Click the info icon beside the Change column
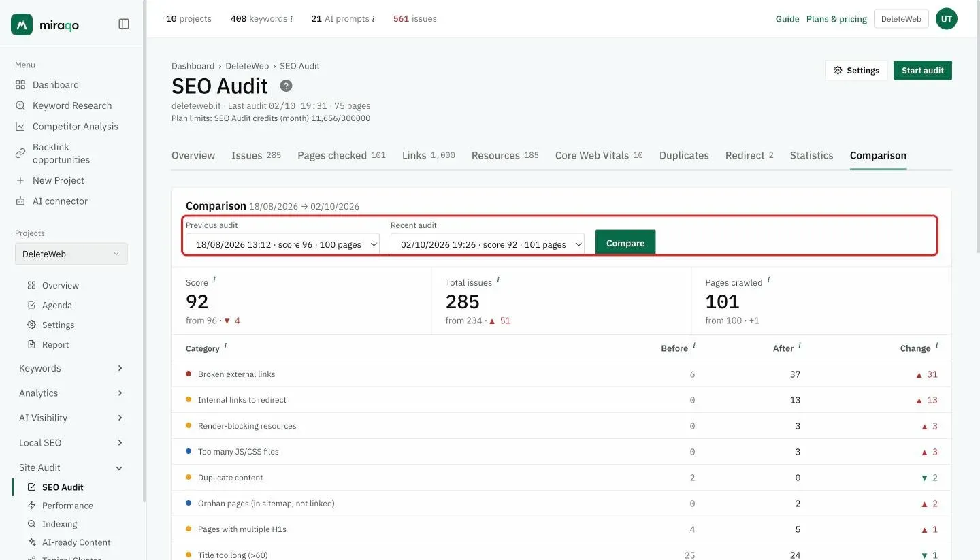The image size is (980, 560). pos(936,346)
